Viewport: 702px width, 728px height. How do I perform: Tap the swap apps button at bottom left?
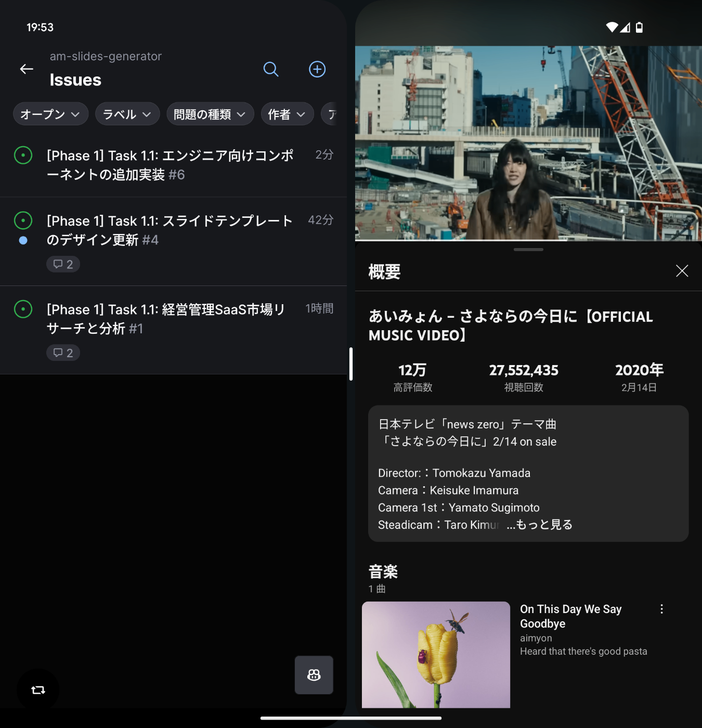[x=38, y=690]
